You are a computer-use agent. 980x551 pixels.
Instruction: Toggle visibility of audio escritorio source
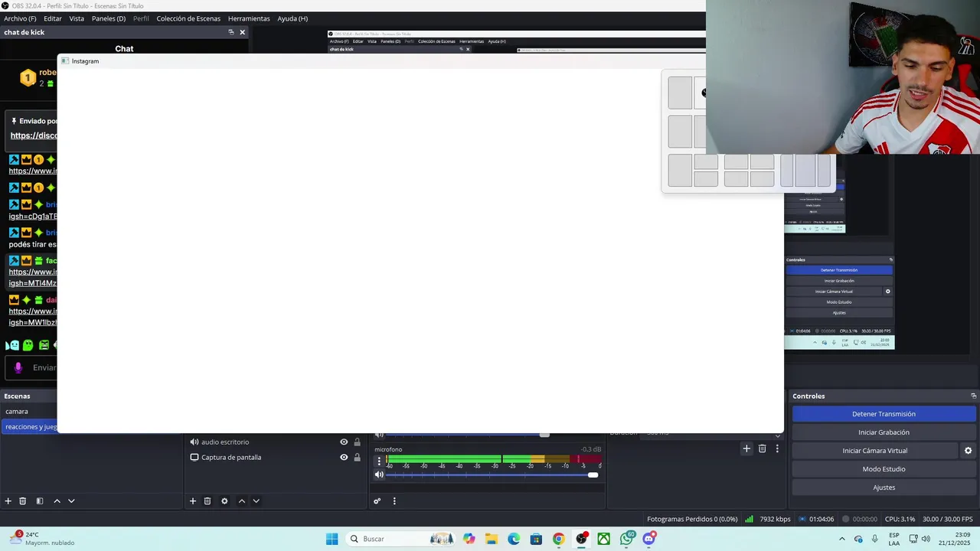pos(344,442)
